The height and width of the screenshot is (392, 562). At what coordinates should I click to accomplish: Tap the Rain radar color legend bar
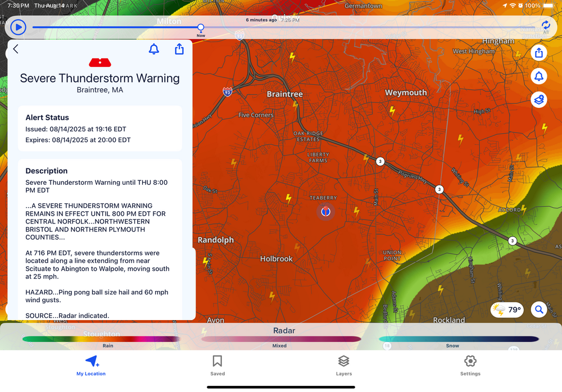[101, 339]
